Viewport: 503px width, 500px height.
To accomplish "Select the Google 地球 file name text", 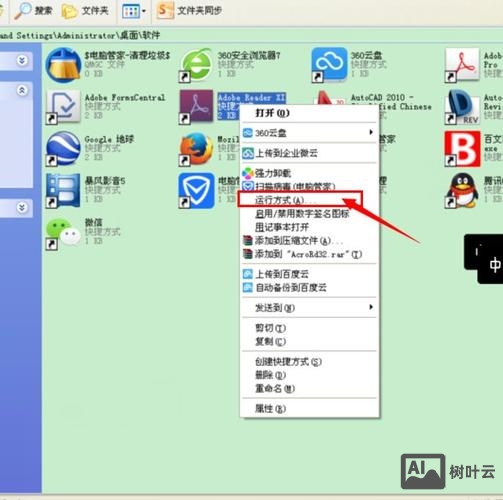I will tap(109, 139).
